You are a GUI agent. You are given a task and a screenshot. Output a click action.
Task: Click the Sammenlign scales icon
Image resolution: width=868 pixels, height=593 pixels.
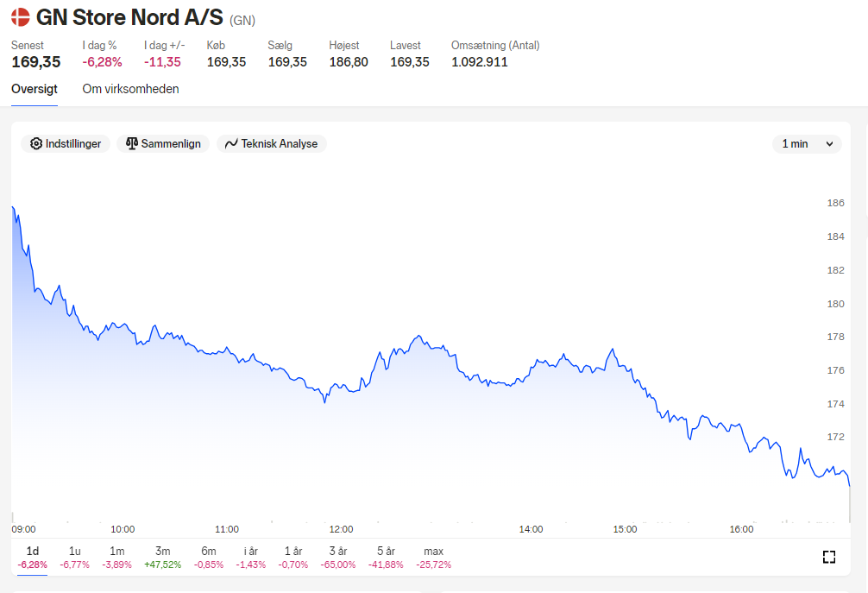click(132, 144)
